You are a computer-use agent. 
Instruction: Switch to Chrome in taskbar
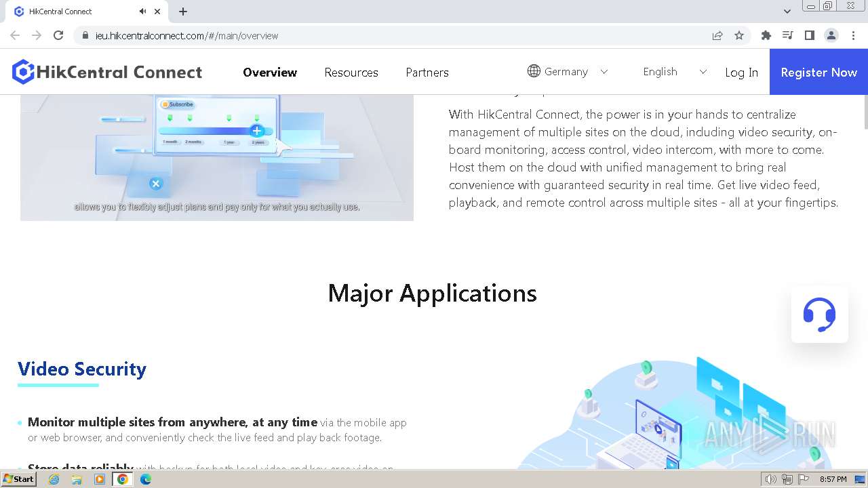123,479
